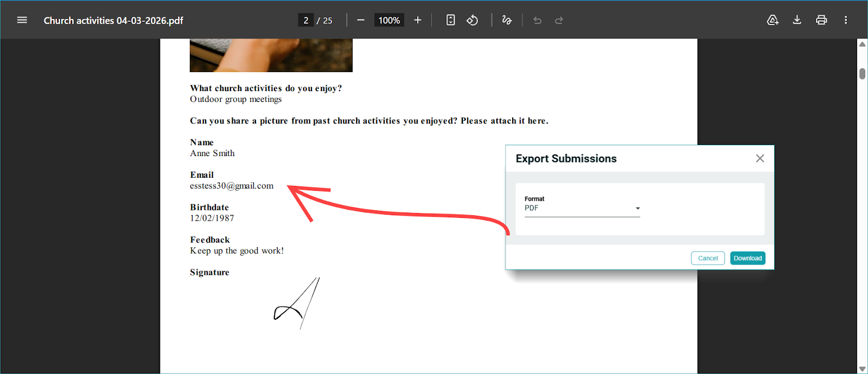Image resolution: width=868 pixels, height=374 pixels.
Task: Click the page number input field
Action: (305, 20)
